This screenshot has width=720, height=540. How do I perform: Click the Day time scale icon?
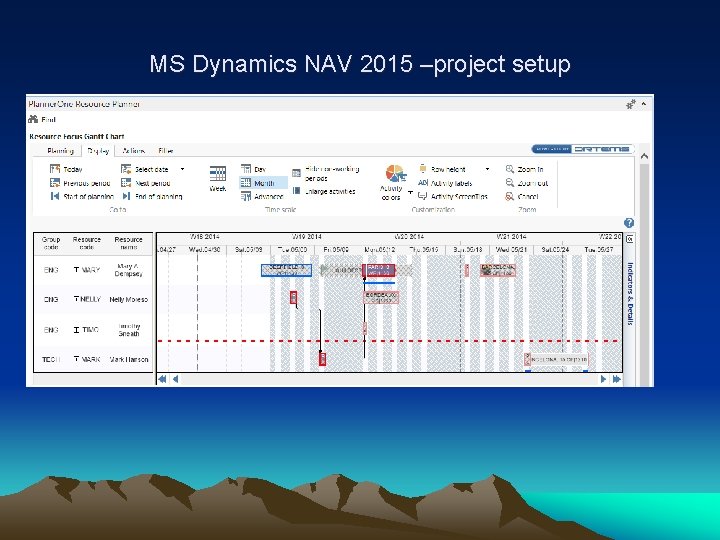click(246, 169)
